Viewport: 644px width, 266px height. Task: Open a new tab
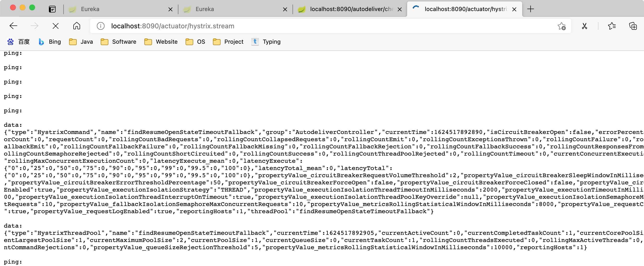coord(531,9)
